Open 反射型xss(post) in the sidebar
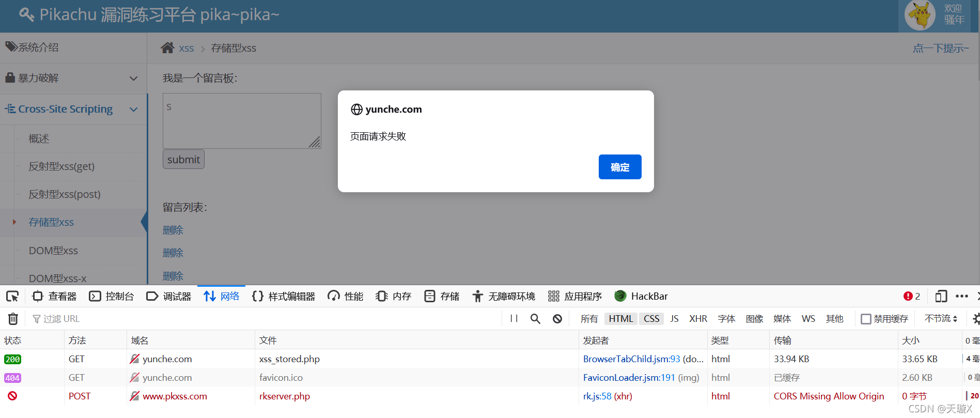Image resolution: width=980 pixels, height=418 pixels. click(x=65, y=194)
